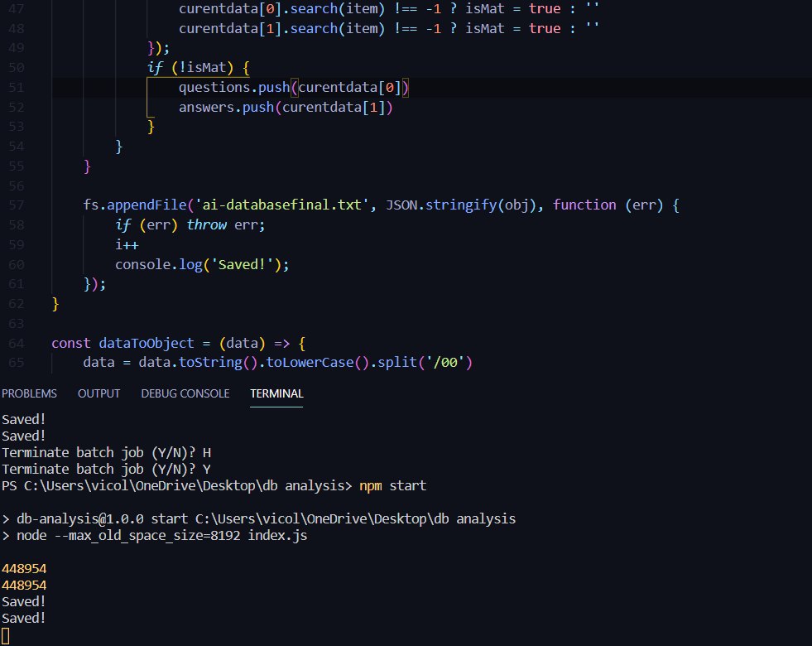Click the 'questions.push' code on line 51
The width and height of the screenshot is (812, 646).
234,88
